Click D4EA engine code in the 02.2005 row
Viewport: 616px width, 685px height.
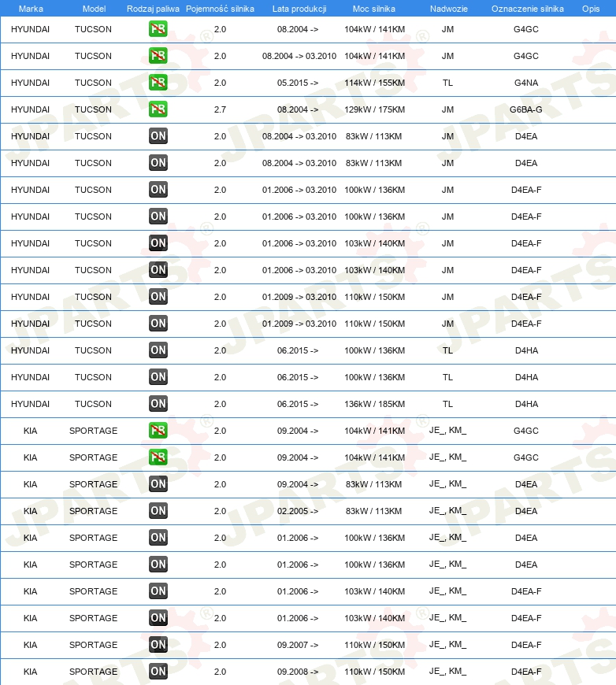526,511
